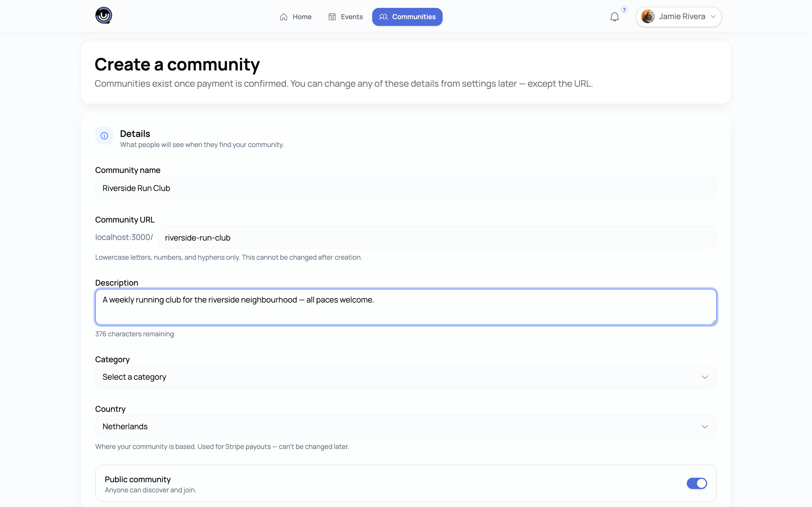Viewport: 812px width, 507px height.
Task: Expand the Jamie Rivera account menu chevron
Action: [713, 17]
